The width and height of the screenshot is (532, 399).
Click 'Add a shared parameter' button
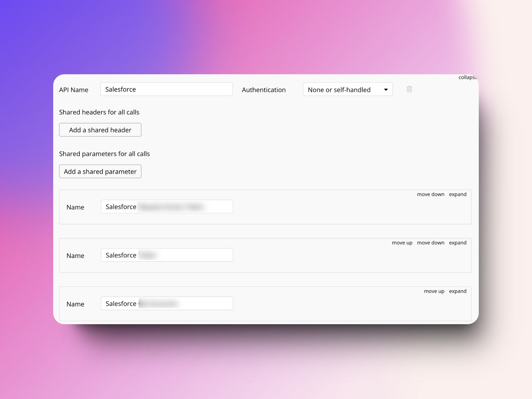pyautogui.click(x=100, y=171)
